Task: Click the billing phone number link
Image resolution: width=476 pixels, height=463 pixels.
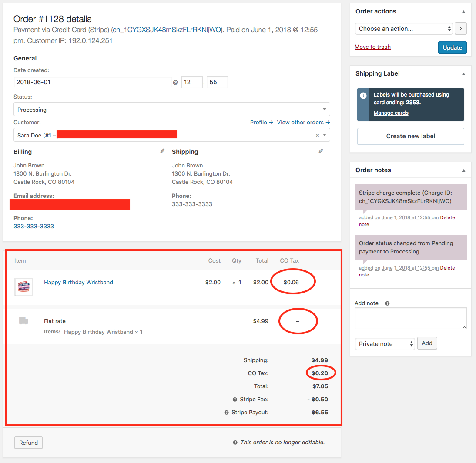Action: click(34, 227)
